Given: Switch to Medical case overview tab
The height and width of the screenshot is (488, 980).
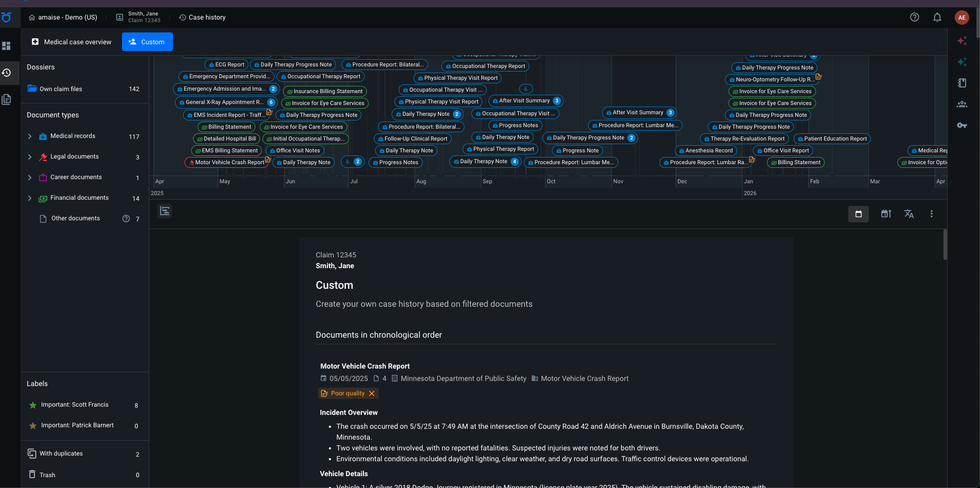Looking at the screenshot, I should [x=72, y=42].
